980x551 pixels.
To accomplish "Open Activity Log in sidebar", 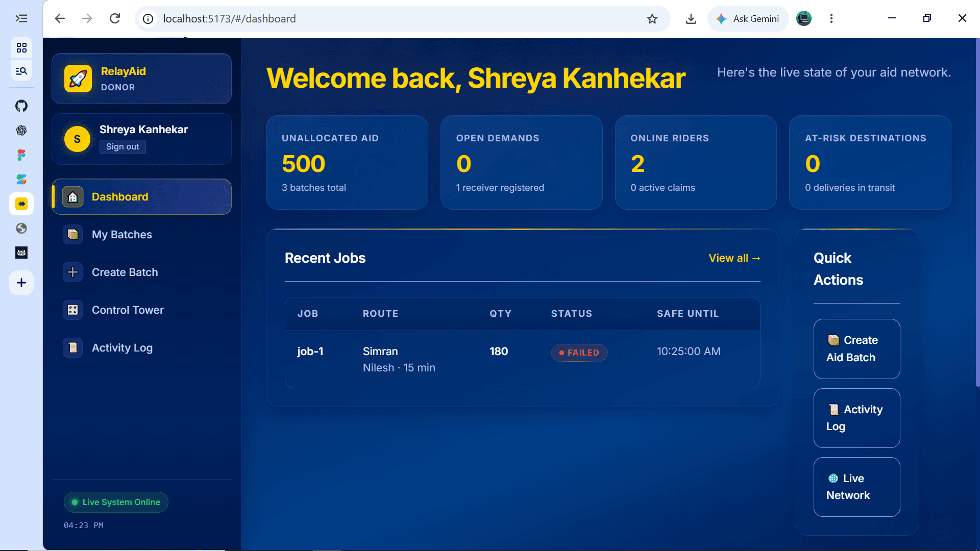I will pos(141,348).
